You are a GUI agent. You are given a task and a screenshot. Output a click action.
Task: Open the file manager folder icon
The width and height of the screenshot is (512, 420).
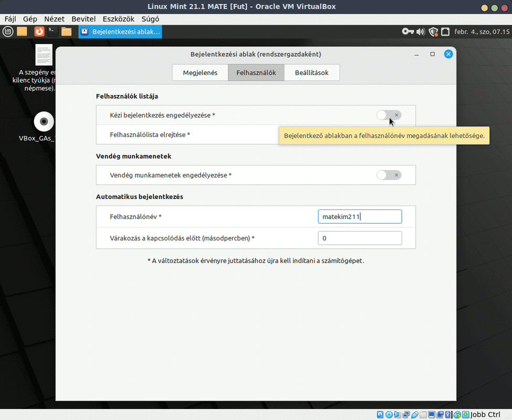tap(66, 31)
